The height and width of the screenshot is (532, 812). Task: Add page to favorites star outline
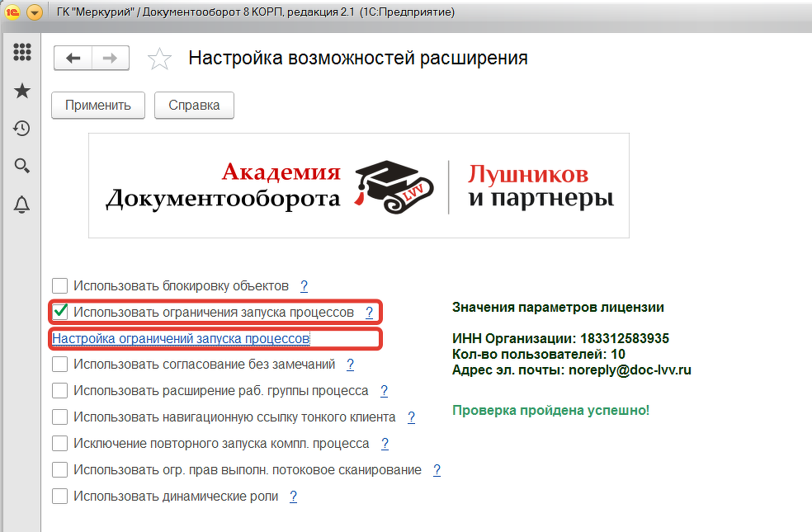tap(159, 59)
